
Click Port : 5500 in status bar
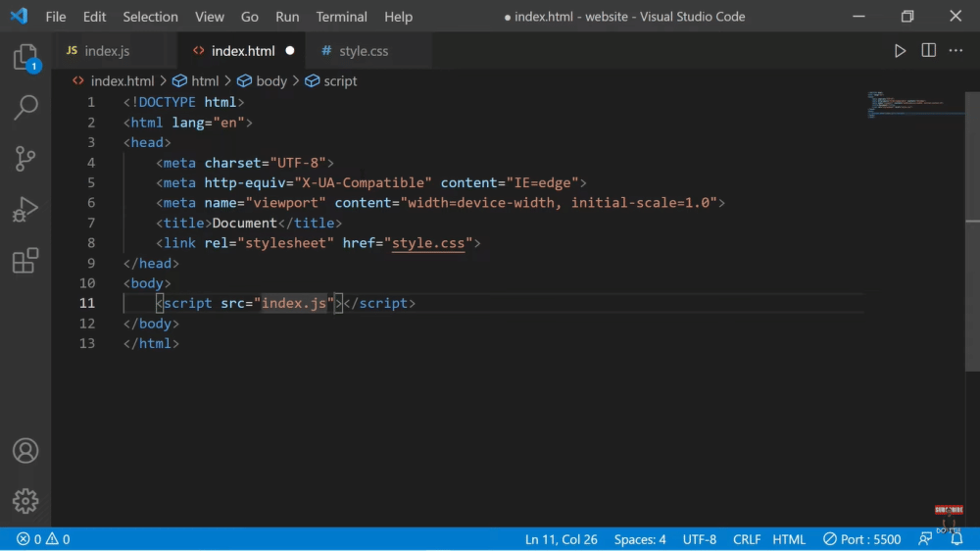[x=861, y=539]
